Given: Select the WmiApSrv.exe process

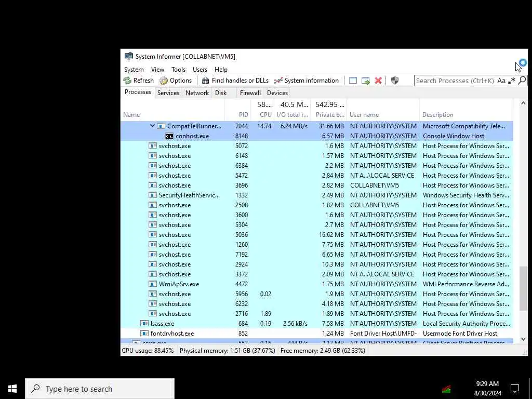Looking at the screenshot, I should (x=317, y=284).
